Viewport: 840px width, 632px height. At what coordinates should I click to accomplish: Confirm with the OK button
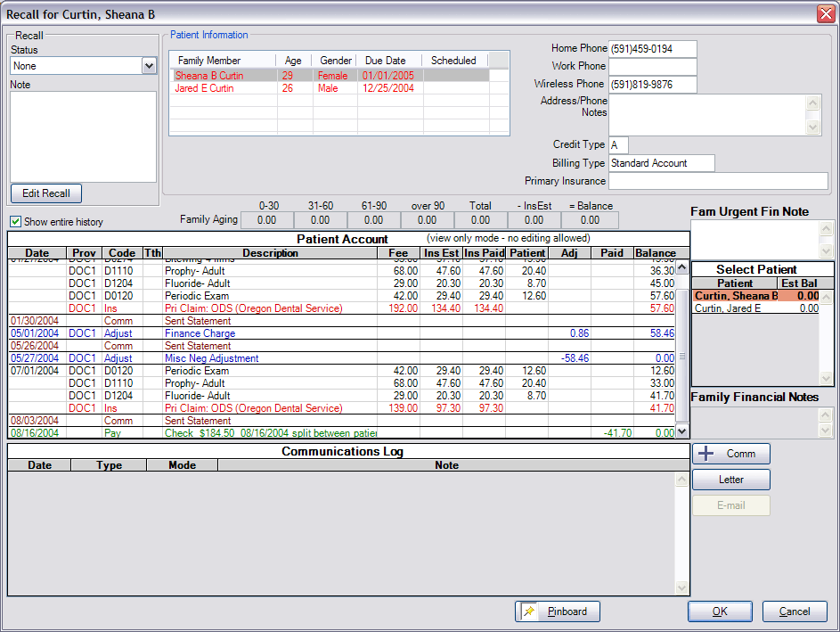tap(720, 611)
